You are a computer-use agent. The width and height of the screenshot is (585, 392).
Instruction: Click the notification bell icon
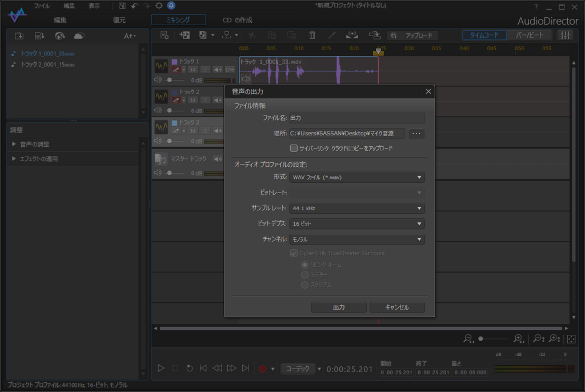click(x=171, y=5)
